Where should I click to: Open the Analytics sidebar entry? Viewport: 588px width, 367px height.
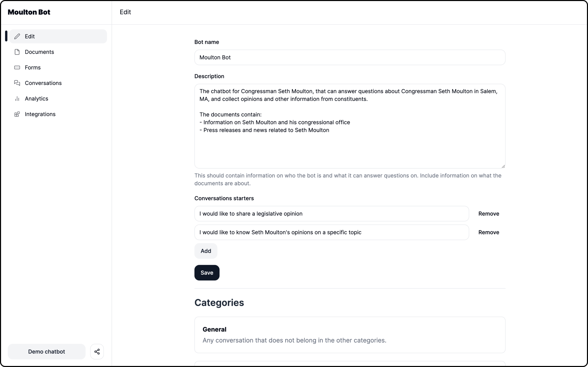coord(36,99)
